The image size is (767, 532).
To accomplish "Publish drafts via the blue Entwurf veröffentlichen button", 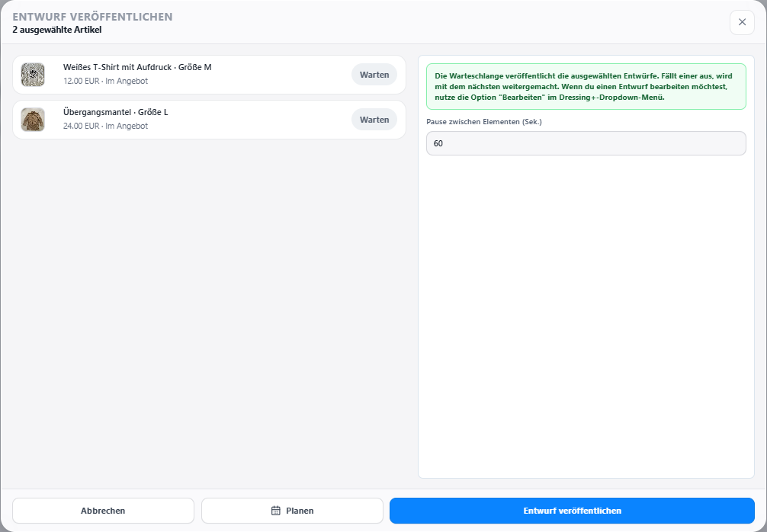I will [x=572, y=511].
